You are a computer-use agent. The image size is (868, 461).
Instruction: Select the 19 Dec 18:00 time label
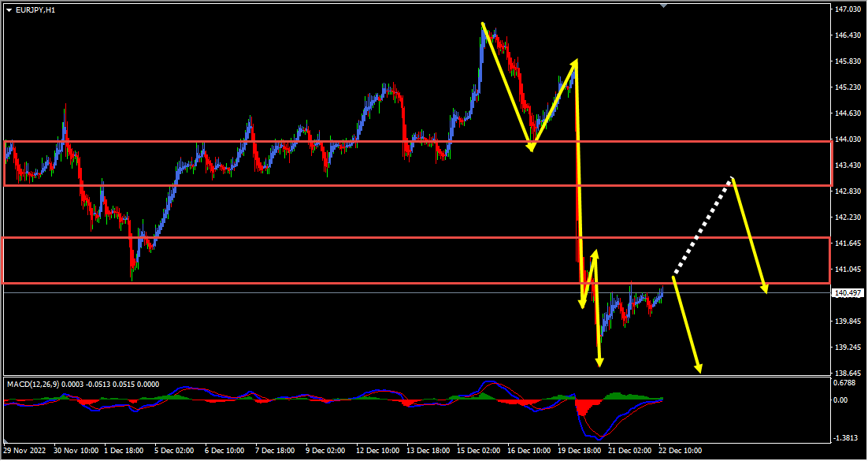(581, 451)
